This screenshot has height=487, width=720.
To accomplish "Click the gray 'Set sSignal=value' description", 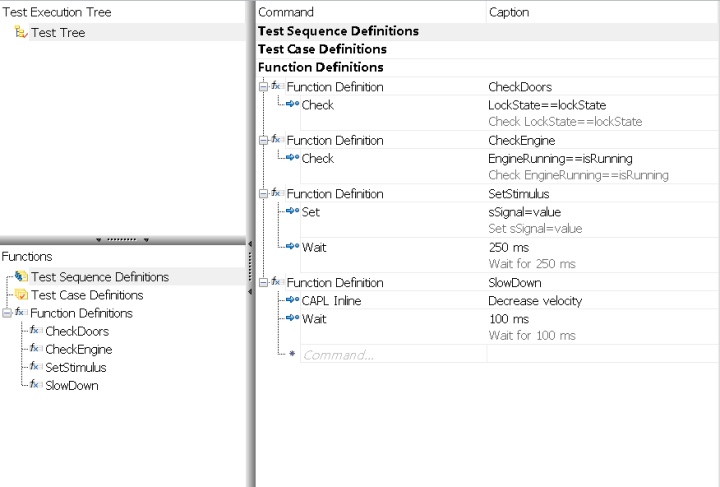I will 535,229.
